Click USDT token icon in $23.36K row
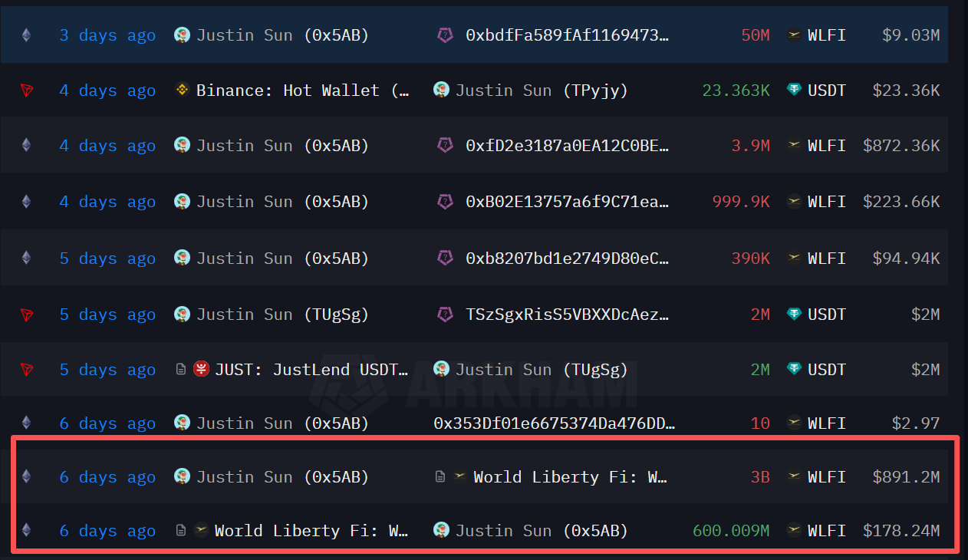Screen dimensions: 968x560 (794, 91)
